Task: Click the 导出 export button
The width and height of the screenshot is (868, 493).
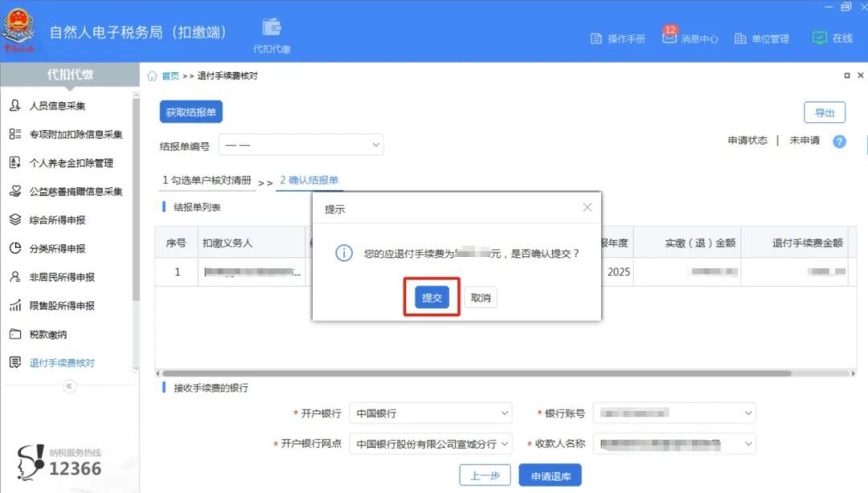Action: [825, 112]
